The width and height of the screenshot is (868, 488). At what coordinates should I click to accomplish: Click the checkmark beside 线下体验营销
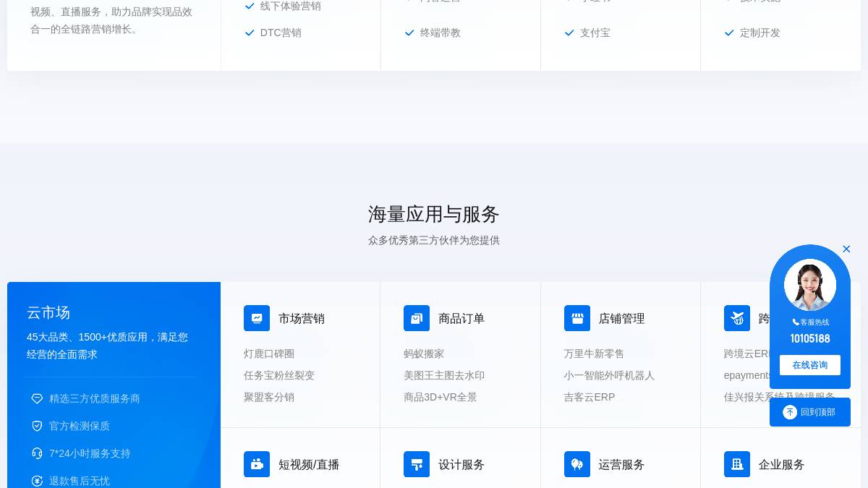250,6
